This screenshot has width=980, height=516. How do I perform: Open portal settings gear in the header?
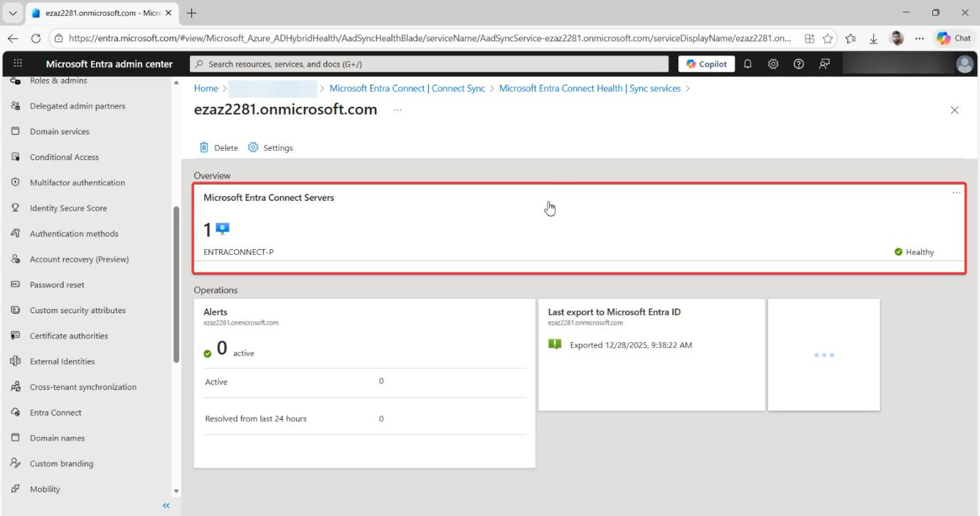coord(773,64)
